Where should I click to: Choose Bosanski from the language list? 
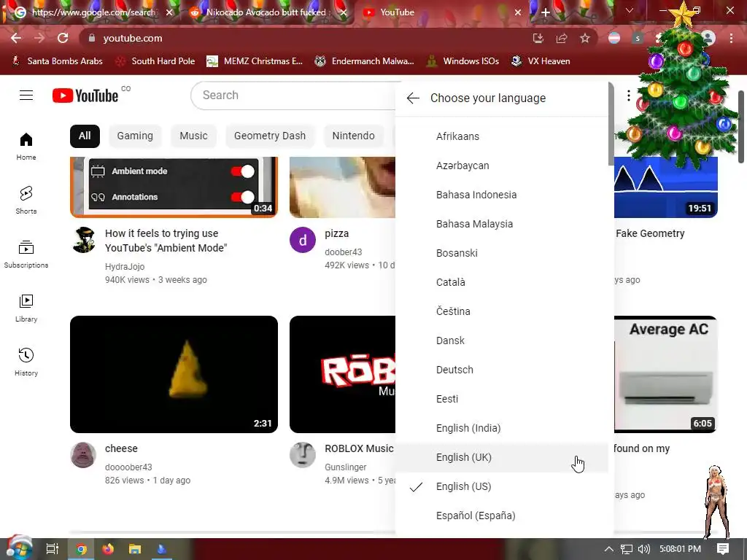tap(502, 253)
